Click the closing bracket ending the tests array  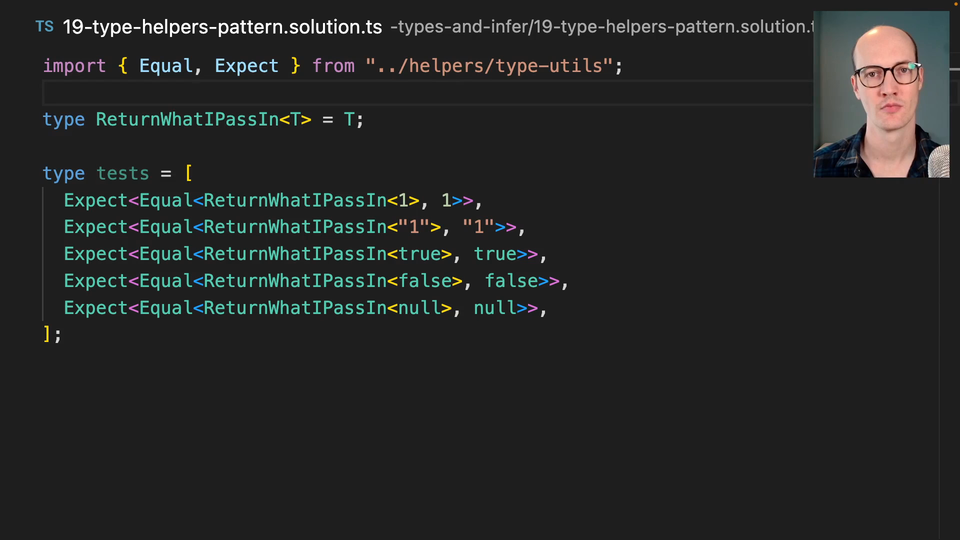point(46,335)
